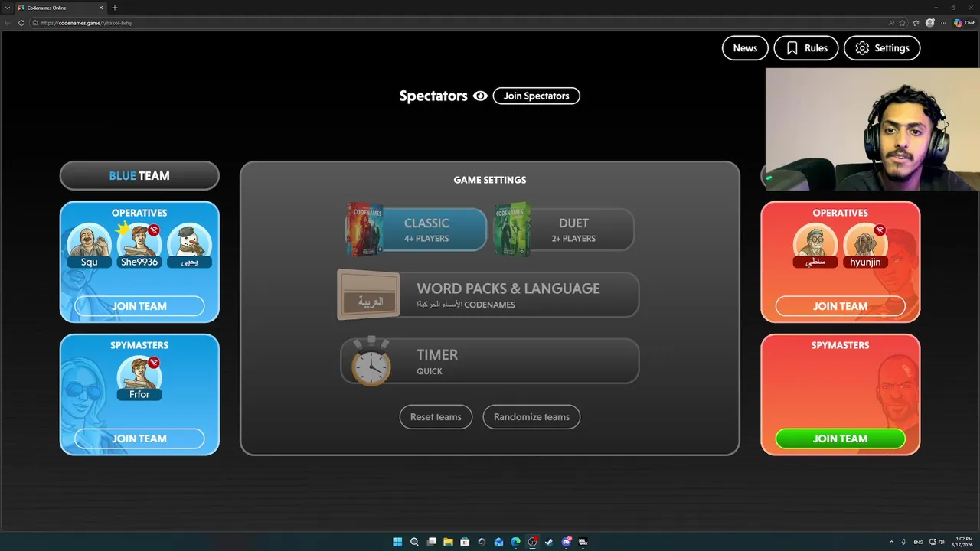Open the Copilot Chat button
This screenshot has width=980, height=551.
click(964, 23)
